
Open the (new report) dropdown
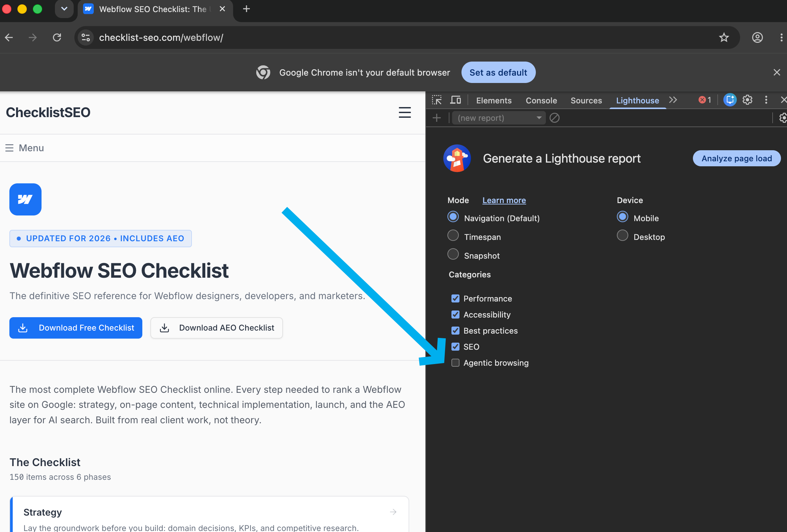point(498,118)
